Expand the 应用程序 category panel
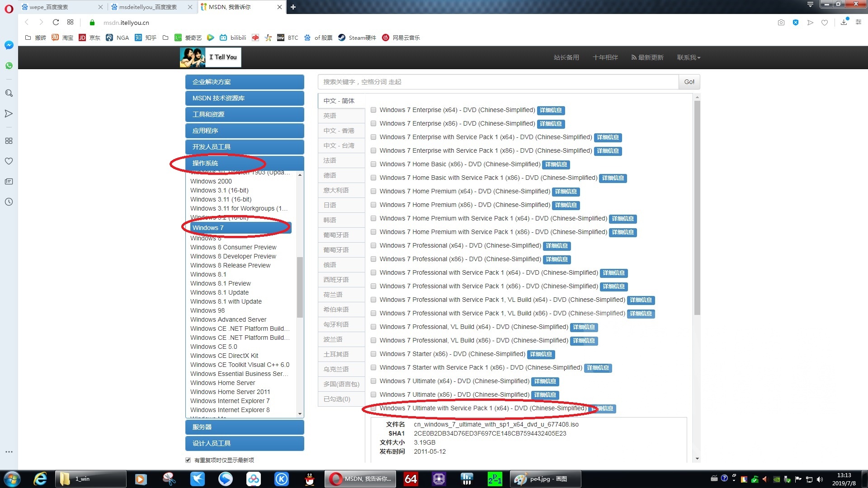This screenshot has width=868, height=488. coord(245,131)
